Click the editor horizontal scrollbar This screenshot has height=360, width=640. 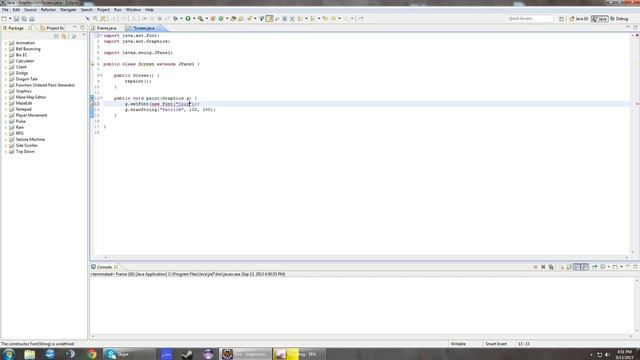[x=366, y=258]
